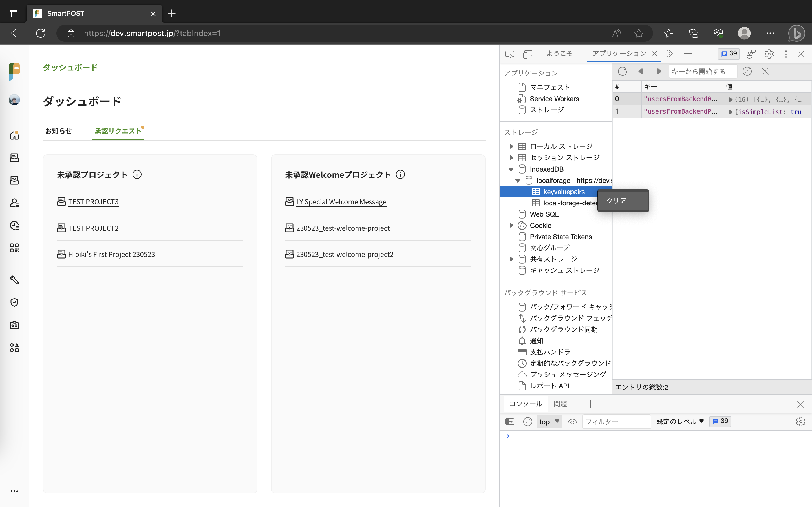The image size is (812, 507).
Task: Open the top context selector dropdown
Action: pyautogui.click(x=549, y=421)
